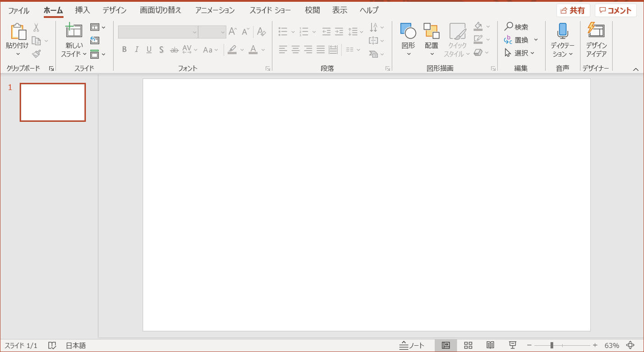Click the Comments (コメント) button
The image size is (644, 352).
pos(615,10)
